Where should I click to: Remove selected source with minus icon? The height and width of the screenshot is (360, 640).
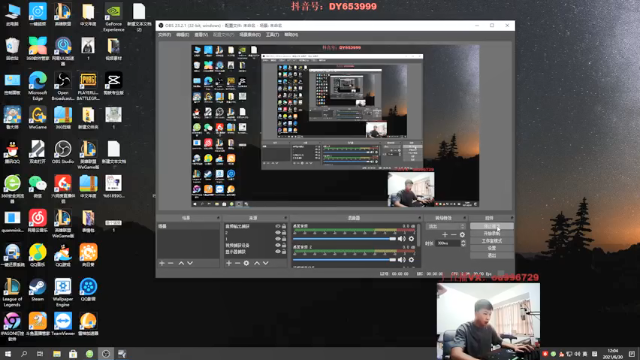pyautogui.click(x=237, y=263)
